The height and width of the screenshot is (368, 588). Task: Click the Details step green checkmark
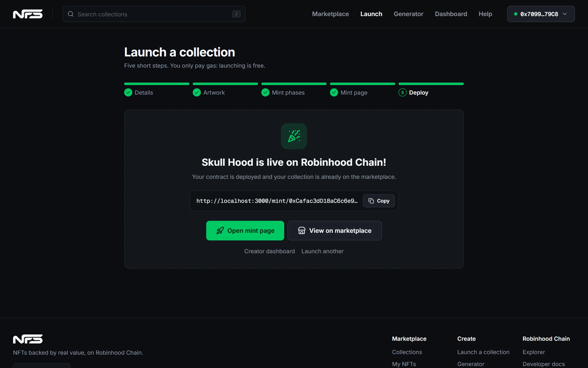coord(128,92)
